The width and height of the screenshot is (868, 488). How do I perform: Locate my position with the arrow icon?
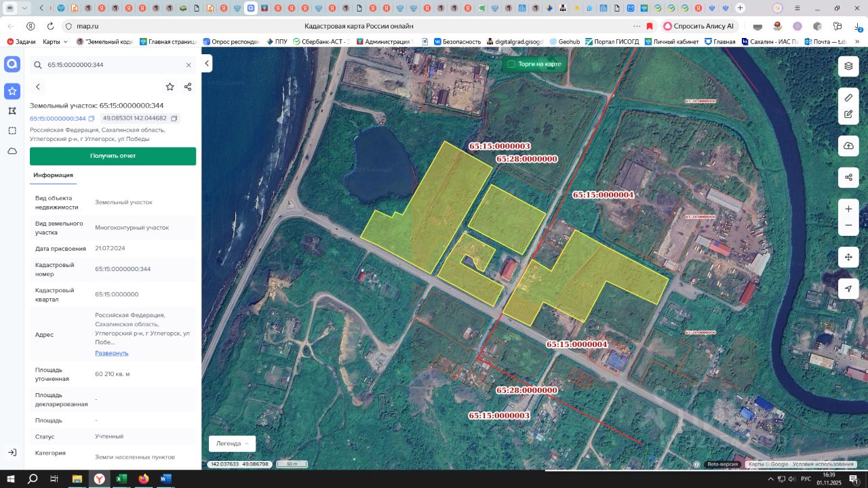848,289
